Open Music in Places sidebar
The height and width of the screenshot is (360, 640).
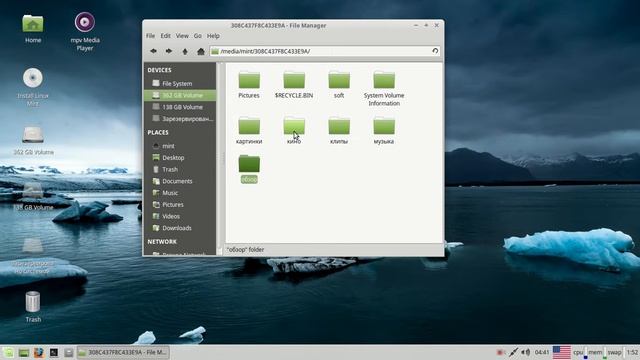180,193
